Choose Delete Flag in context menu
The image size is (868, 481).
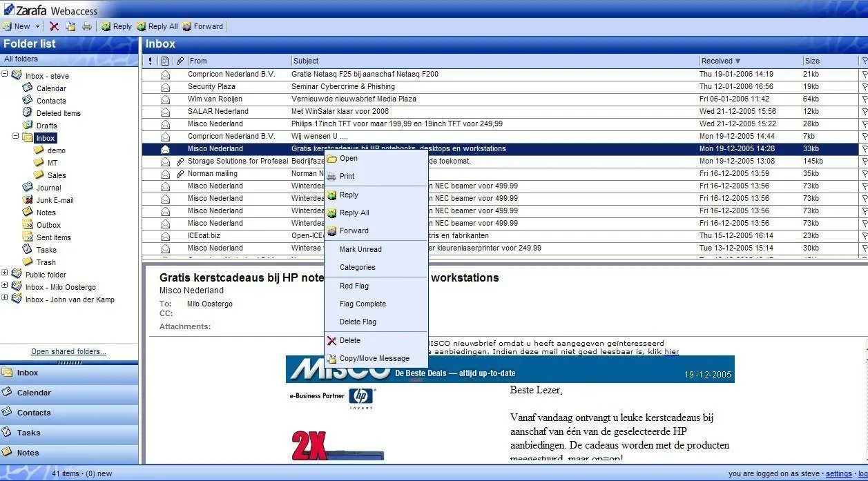coord(376,322)
